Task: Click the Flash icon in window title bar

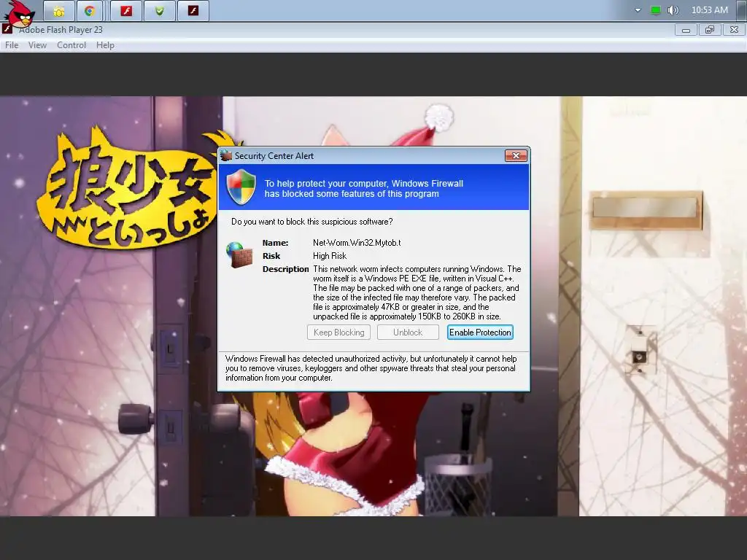Action: pos(7,29)
